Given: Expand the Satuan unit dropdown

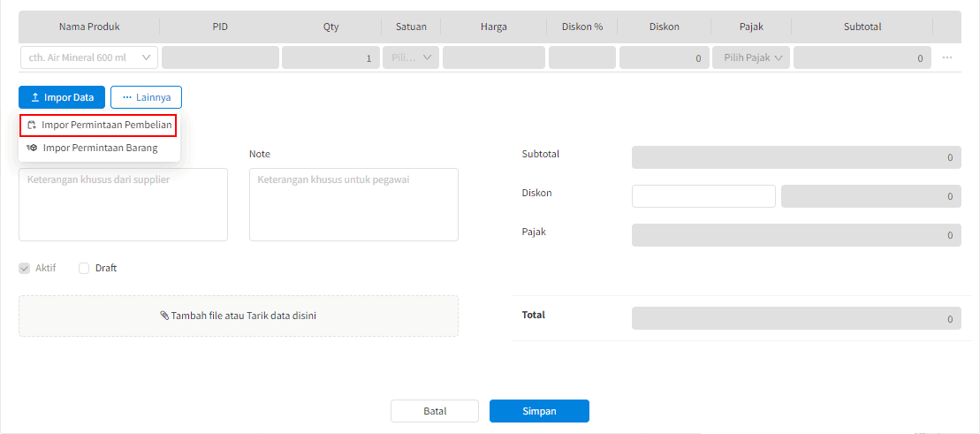Looking at the screenshot, I should 411,58.
